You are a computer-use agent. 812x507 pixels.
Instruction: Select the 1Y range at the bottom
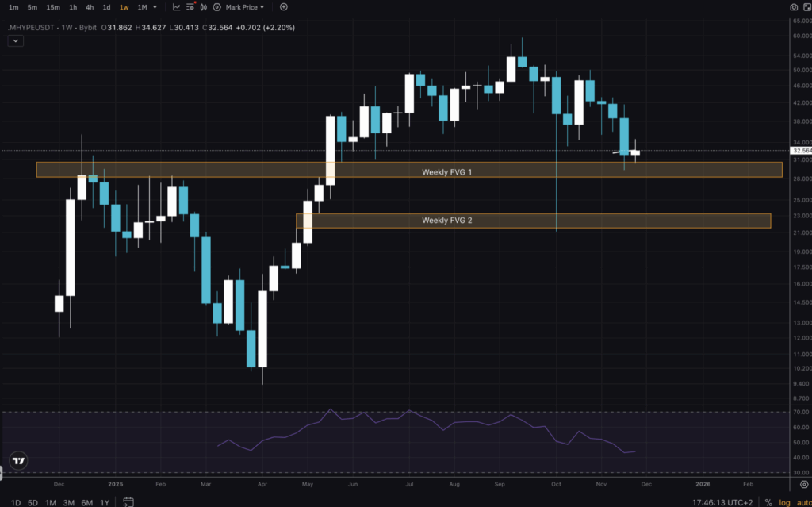pyautogui.click(x=103, y=502)
